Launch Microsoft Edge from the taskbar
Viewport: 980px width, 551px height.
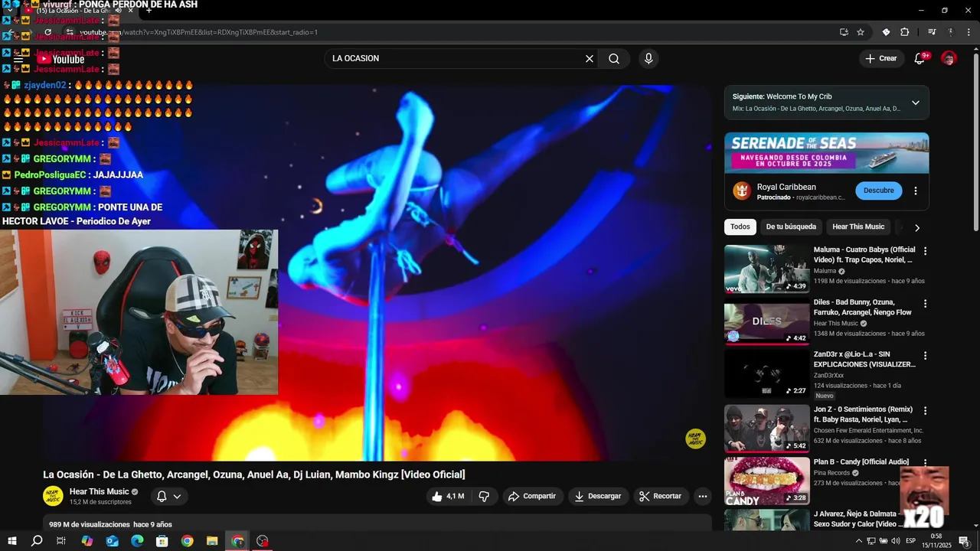pos(137,541)
